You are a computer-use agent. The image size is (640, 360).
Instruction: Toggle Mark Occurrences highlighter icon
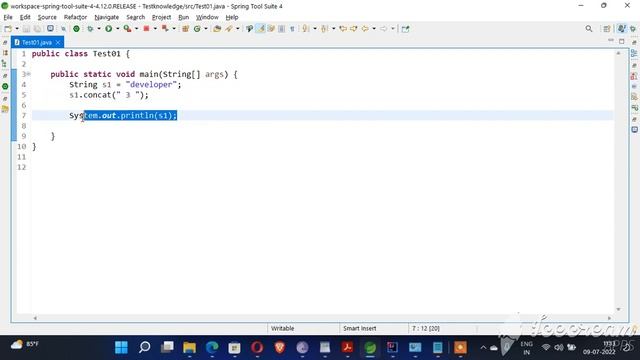[260, 29]
